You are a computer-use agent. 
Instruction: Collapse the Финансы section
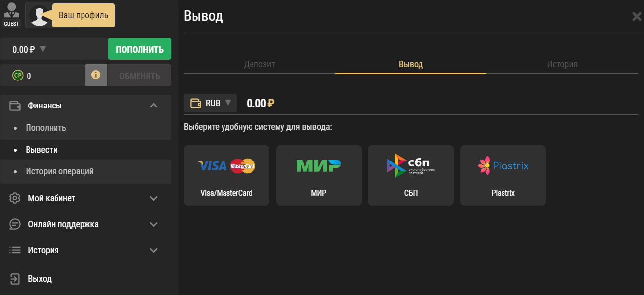(x=154, y=105)
